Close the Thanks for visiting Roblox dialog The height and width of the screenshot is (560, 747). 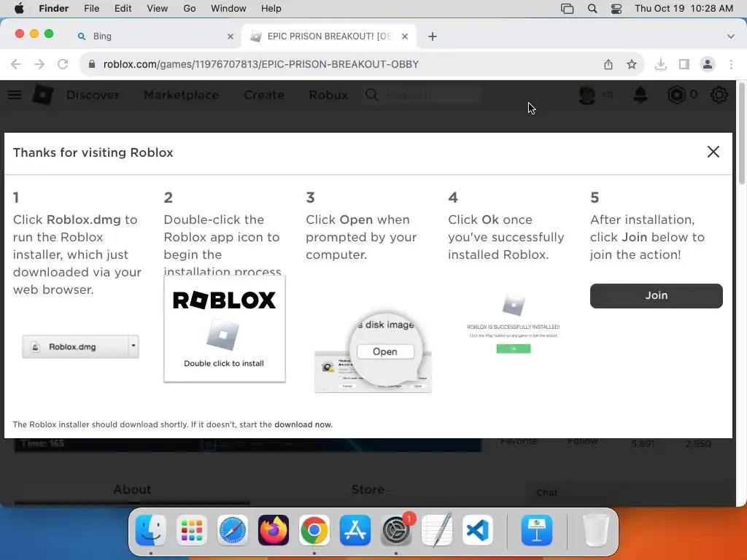point(713,152)
